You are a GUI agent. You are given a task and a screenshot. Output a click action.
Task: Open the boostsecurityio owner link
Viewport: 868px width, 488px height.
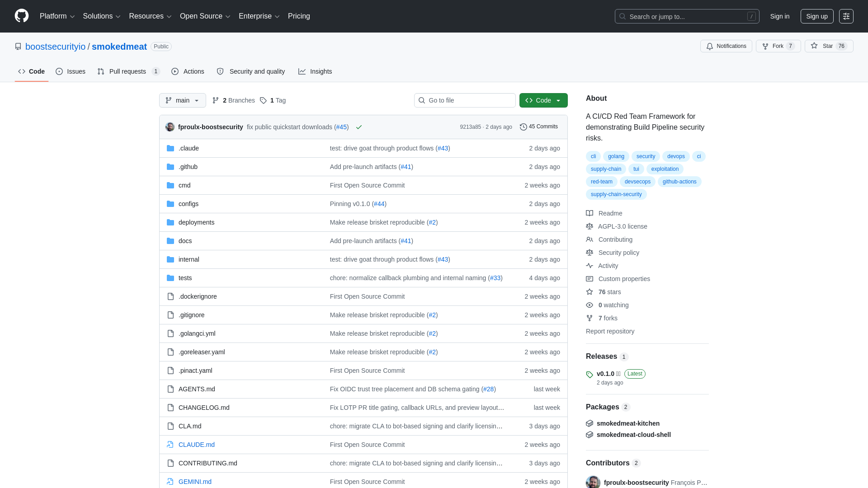pyautogui.click(x=55, y=47)
